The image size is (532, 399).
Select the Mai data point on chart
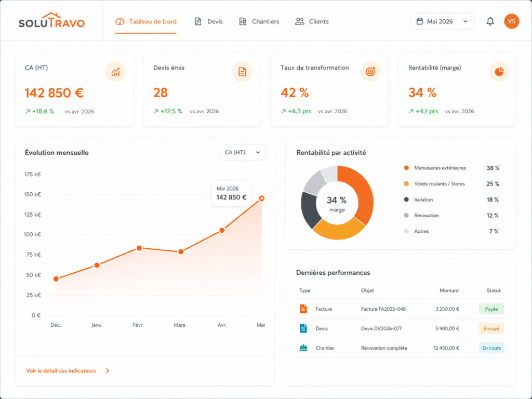click(262, 198)
